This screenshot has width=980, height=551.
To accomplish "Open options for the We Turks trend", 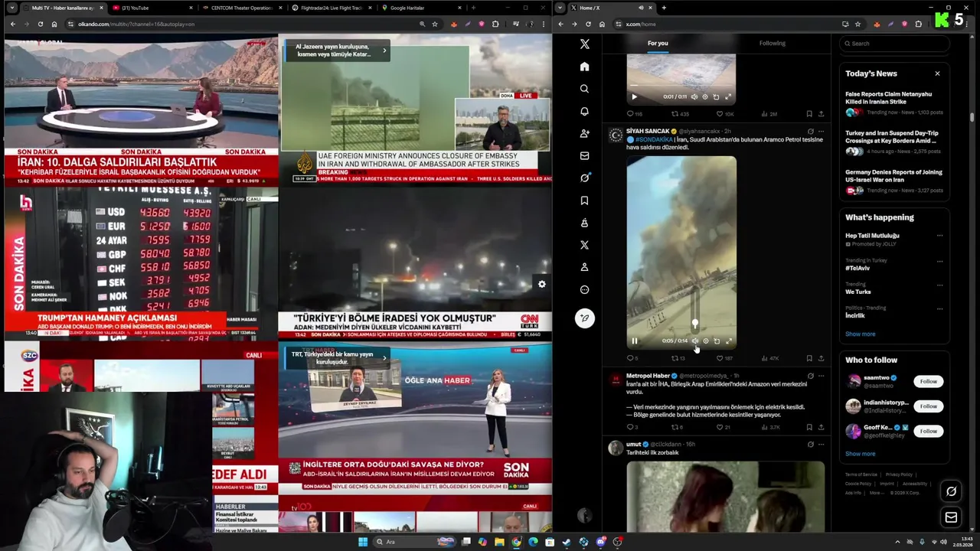I will [x=939, y=284].
